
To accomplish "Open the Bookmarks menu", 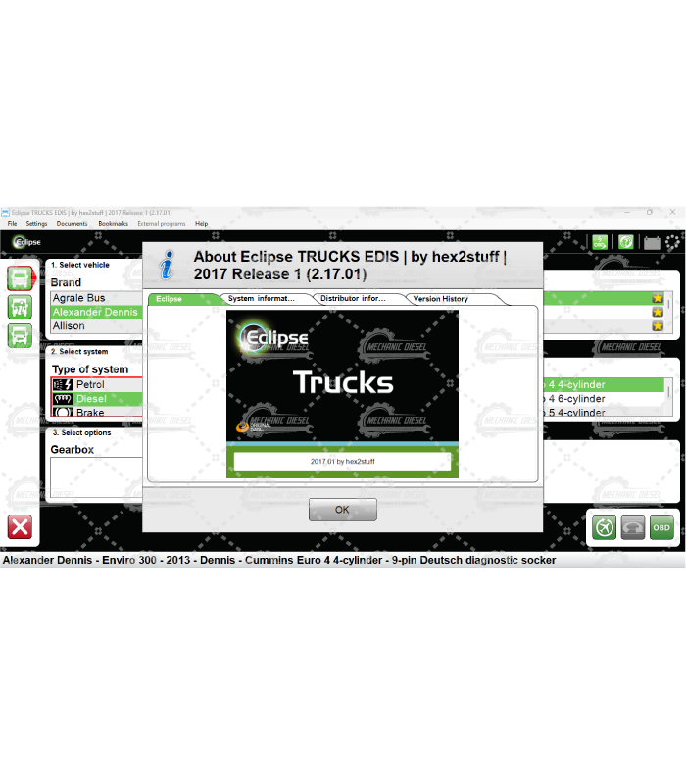I will tap(113, 224).
